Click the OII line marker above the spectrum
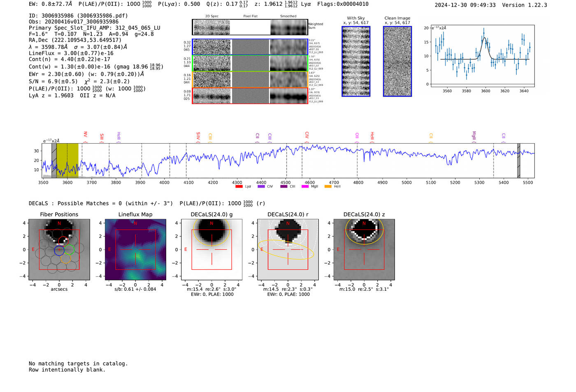 (357, 136)
